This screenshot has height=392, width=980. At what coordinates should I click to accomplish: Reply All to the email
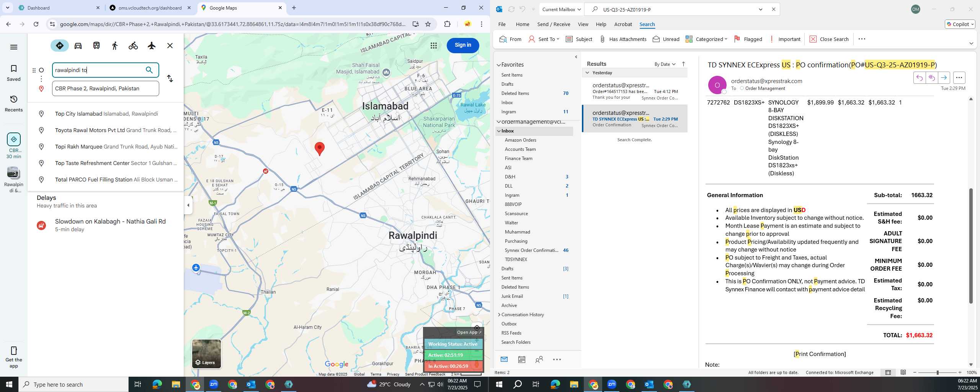[932, 78]
